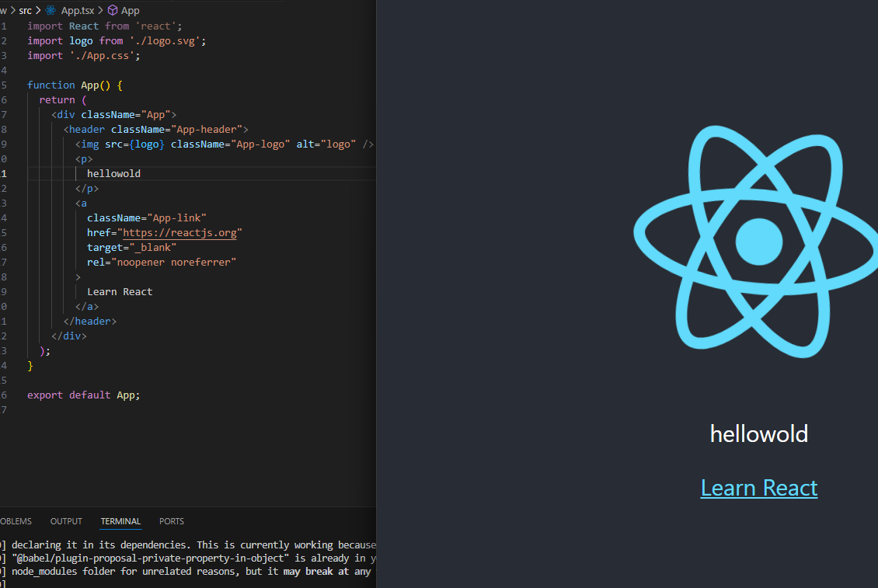Switch to the PORTS panel tab

click(x=172, y=520)
